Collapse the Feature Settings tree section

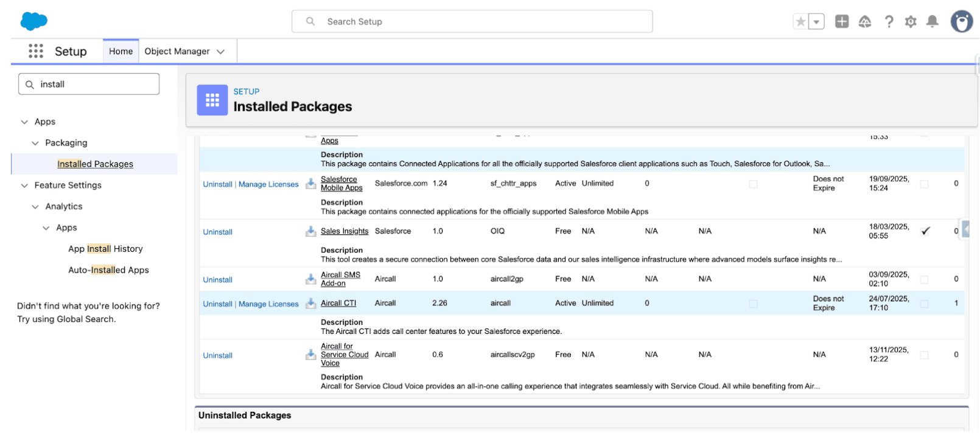click(x=24, y=186)
